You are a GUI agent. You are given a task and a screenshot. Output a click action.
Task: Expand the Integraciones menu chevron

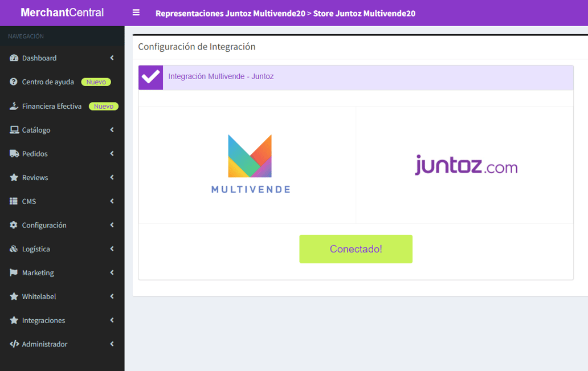pyautogui.click(x=112, y=320)
